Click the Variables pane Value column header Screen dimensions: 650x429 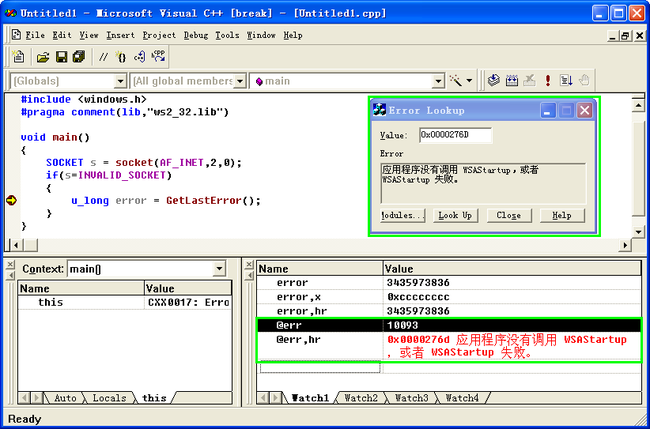[x=188, y=288]
